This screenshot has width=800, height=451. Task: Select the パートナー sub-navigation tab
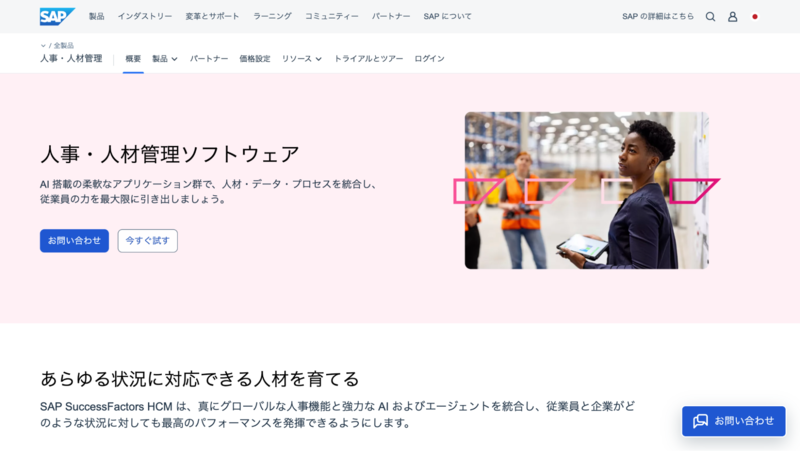click(x=209, y=59)
